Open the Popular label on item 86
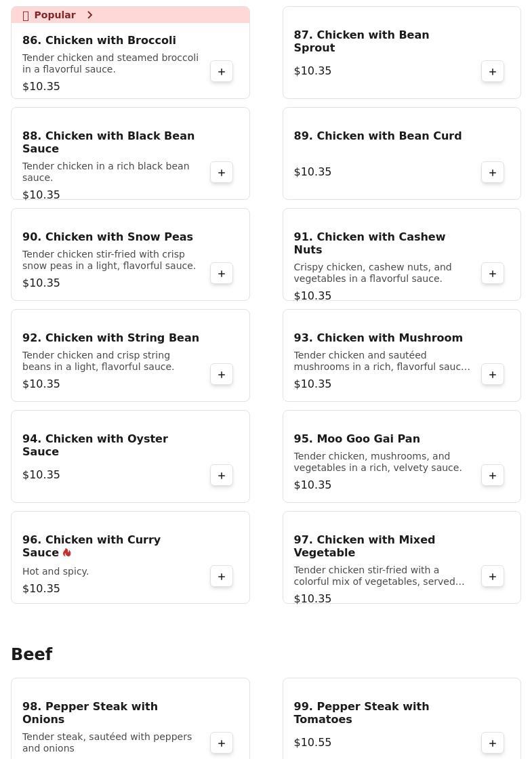 (54, 15)
